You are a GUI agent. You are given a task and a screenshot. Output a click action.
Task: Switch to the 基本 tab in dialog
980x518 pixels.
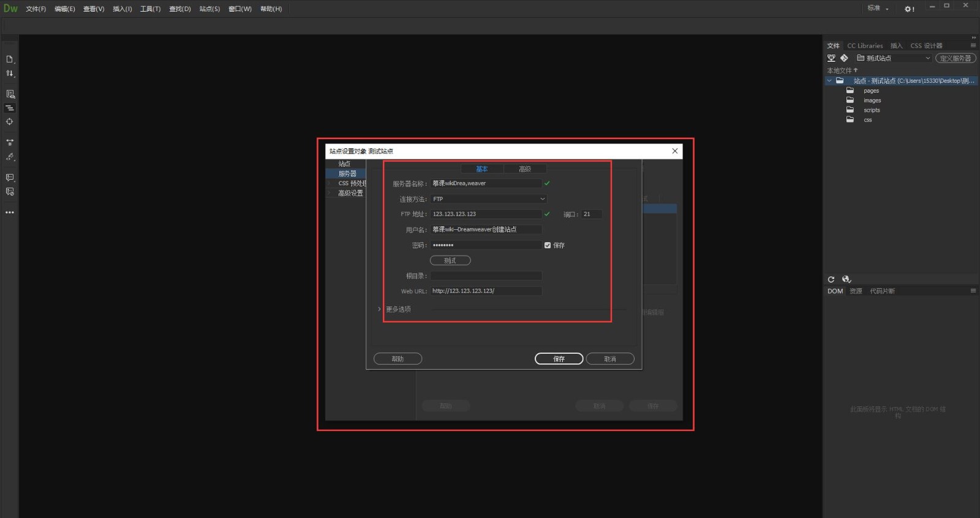[482, 169]
